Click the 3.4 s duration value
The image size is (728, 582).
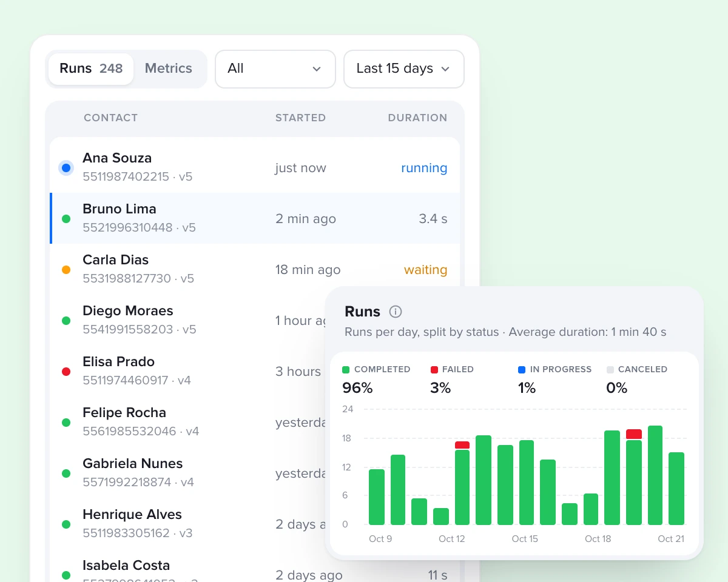433,219
